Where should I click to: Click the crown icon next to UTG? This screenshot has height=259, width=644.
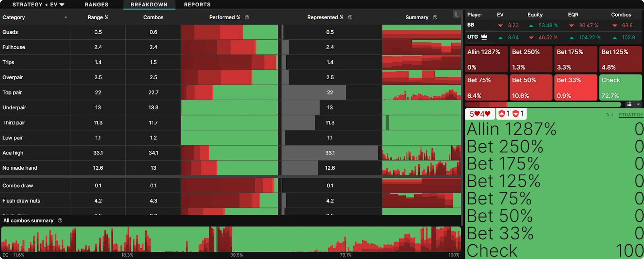[484, 37]
